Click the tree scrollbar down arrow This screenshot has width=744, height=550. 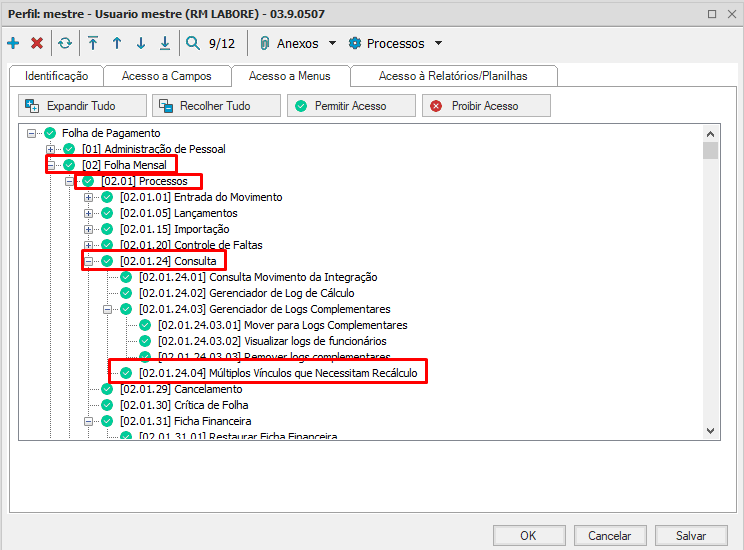pos(710,431)
